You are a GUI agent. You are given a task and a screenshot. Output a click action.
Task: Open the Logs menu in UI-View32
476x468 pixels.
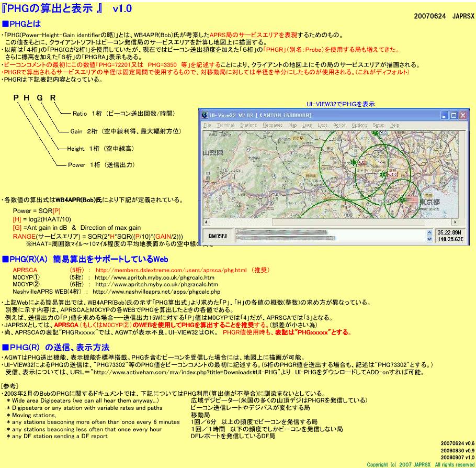click(307, 125)
